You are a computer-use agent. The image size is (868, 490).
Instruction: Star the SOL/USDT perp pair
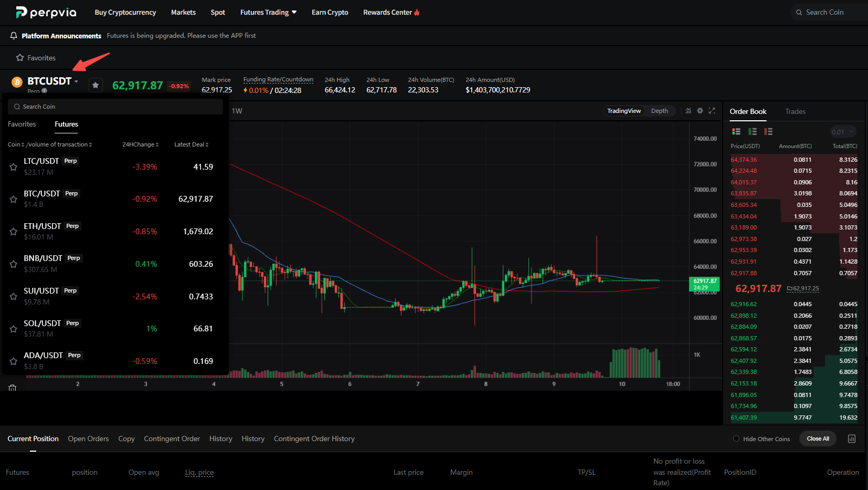pyautogui.click(x=14, y=329)
